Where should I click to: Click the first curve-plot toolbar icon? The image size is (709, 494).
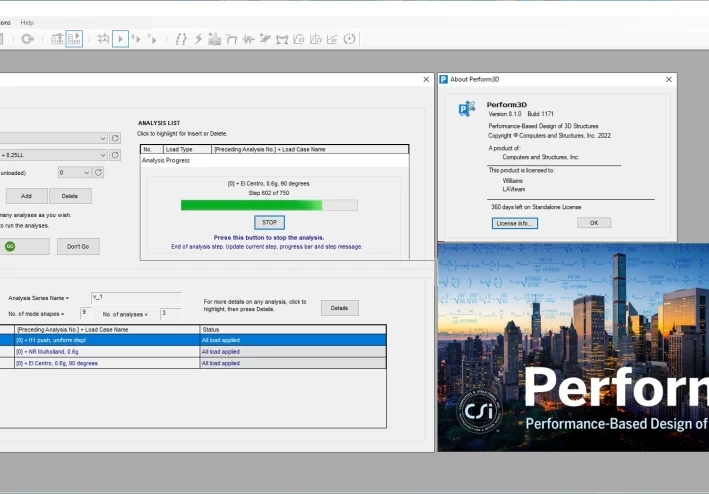[299, 39]
